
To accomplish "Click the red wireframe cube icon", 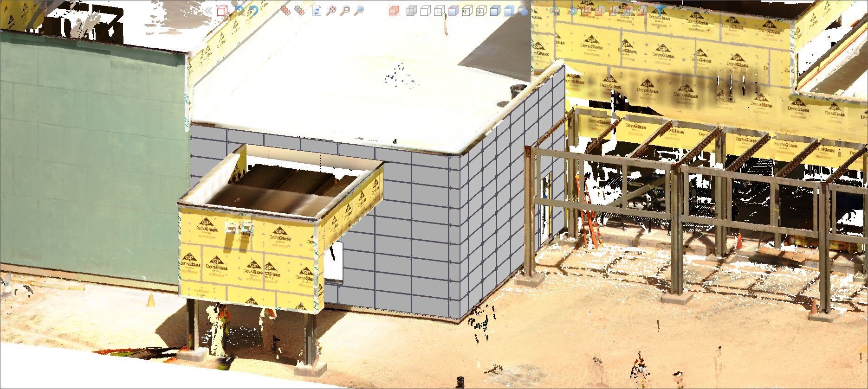I will click(x=222, y=11).
